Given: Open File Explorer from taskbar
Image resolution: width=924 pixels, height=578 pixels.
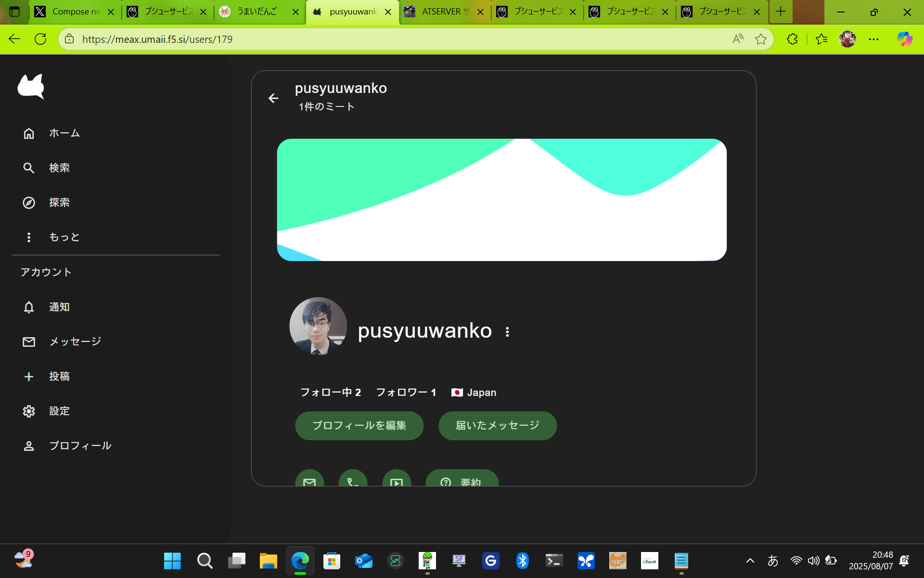Looking at the screenshot, I should pos(268,561).
